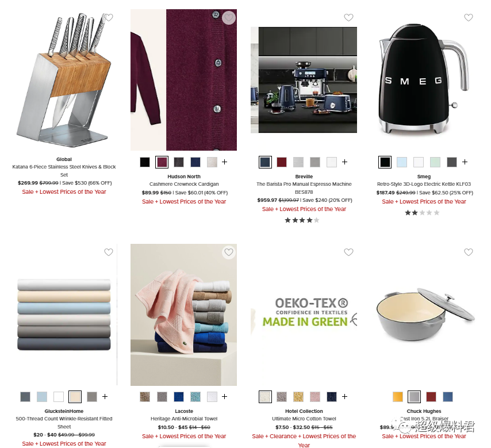Tap the heart icon on Breville espresso machine
491x448 pixels.
click(x=348, y=18)
